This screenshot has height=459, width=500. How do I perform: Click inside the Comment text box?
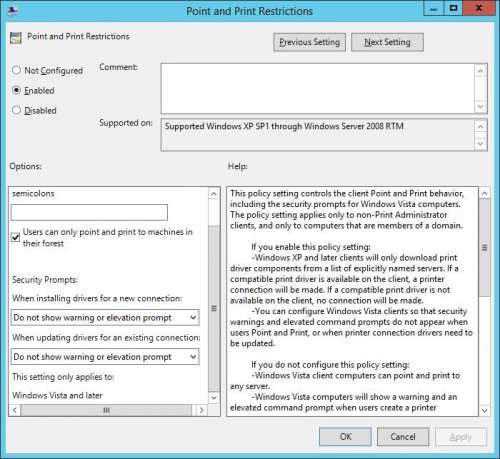coord(317,89)
